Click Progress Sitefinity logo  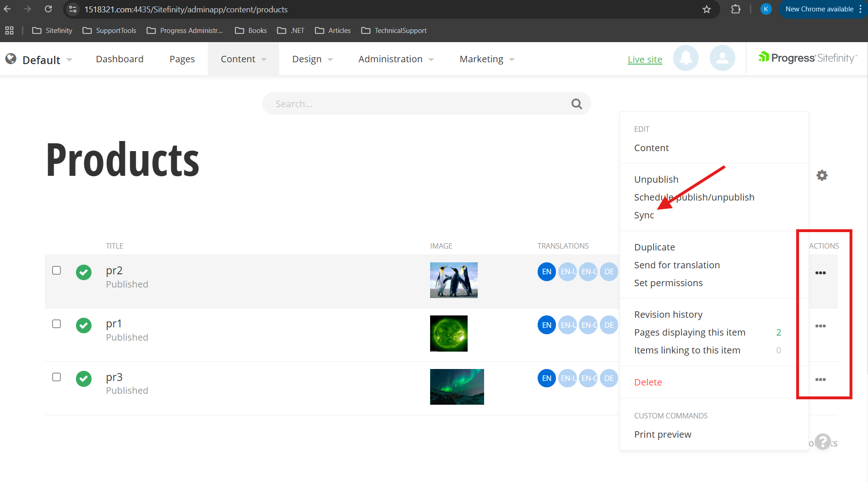[x=808, y=58]
